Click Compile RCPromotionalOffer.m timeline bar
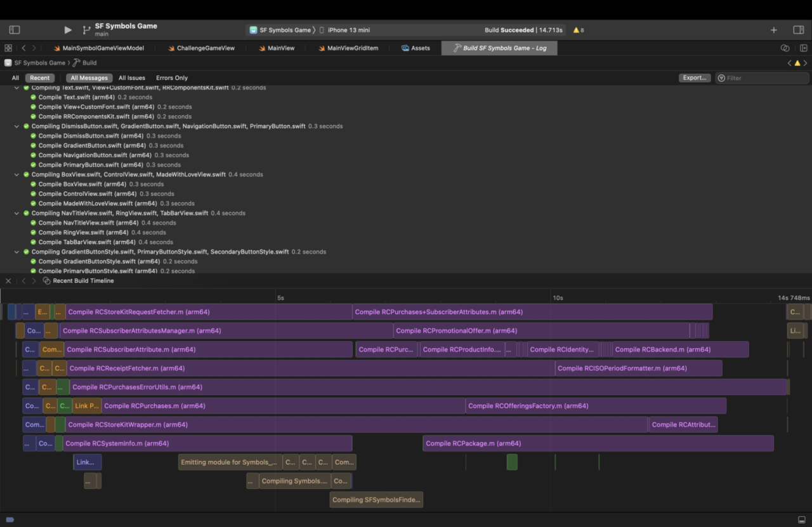 (x=541, y=330)
